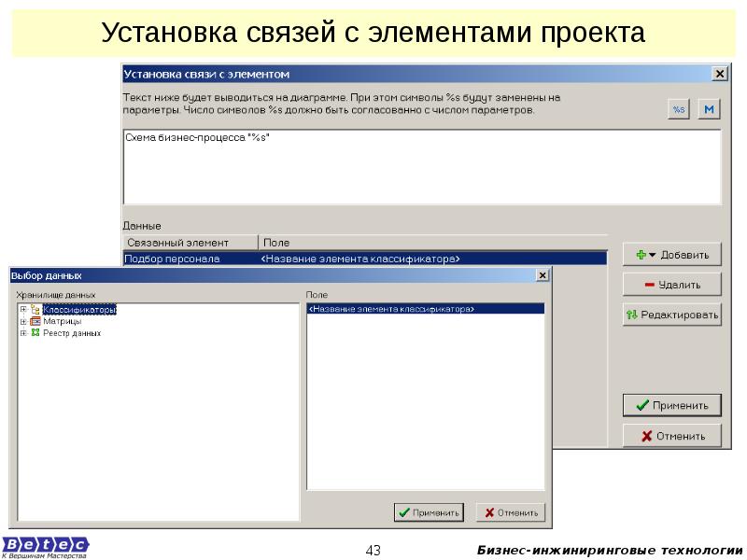Viewport: 747px width, 560px height.
Task: Select Название элемента классификатора in Поле list
Action: [425, 308]
